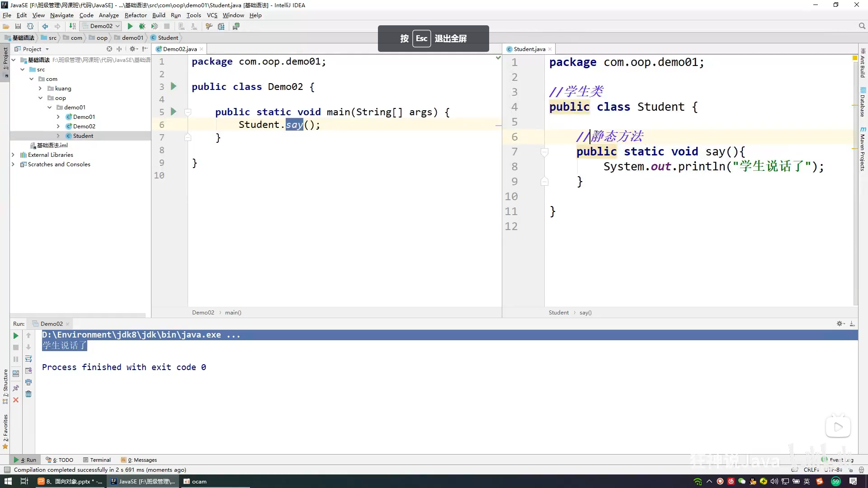The height and width of the screenshot is (488, 868).
Task: Toggle soft-wrap in Run console
Action: tap(28, 359)
